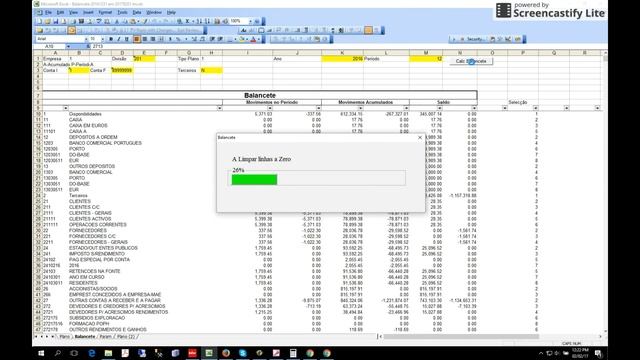Open filter dropdown under Saldo column N
Screen dimensions: 640x360
(474, 108)
